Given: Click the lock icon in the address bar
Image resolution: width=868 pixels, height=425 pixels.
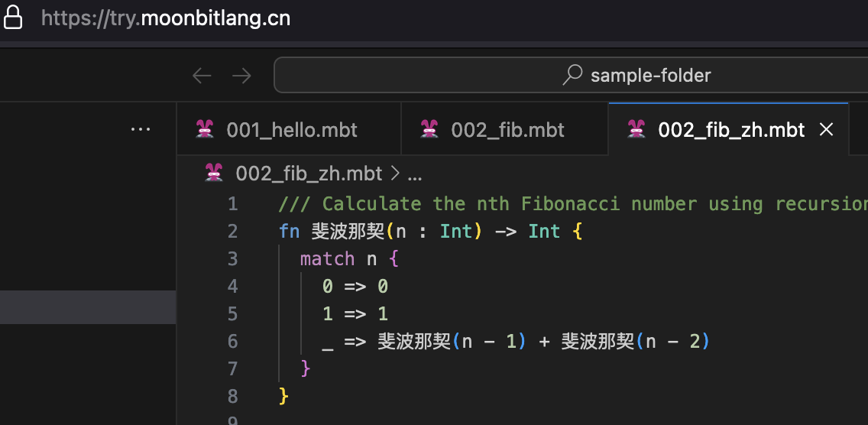Looking at the screenshot, I should pos(13,18).
